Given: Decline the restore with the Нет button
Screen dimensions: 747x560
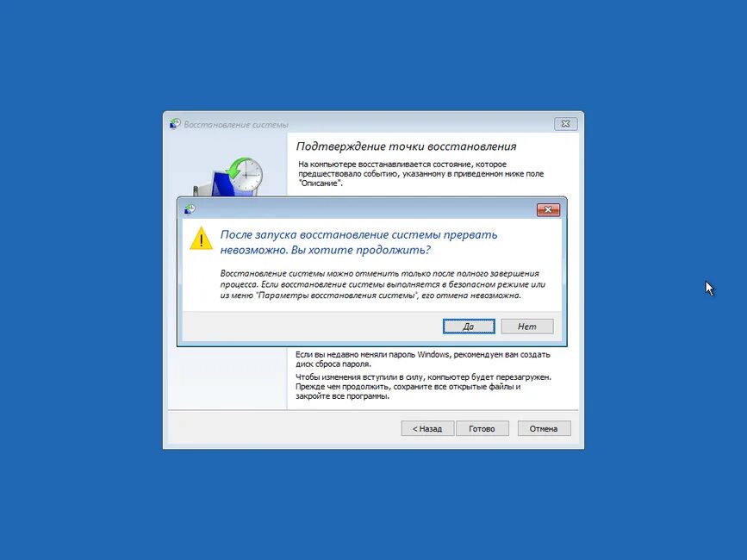Looking at the screenshot, I should pyautogui.click(x=527, y=327).
